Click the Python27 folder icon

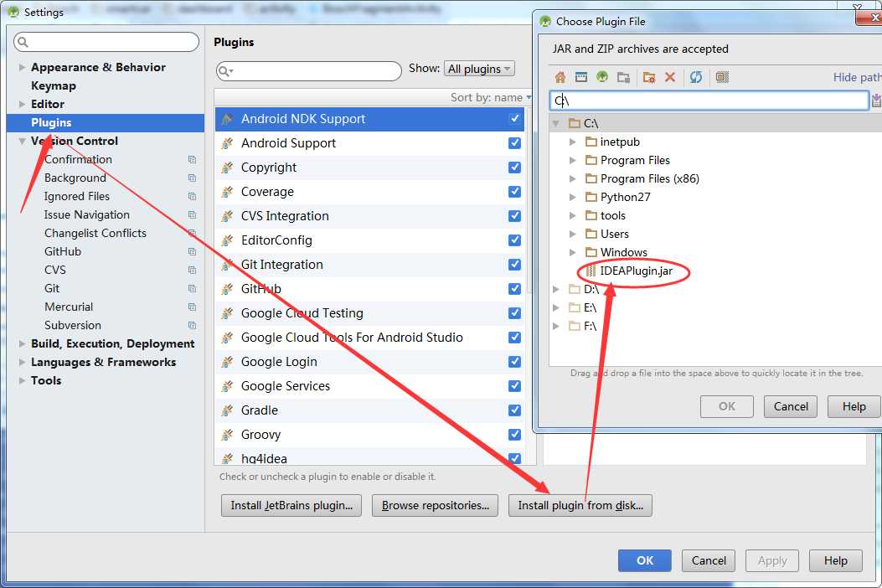pos(591,197)
